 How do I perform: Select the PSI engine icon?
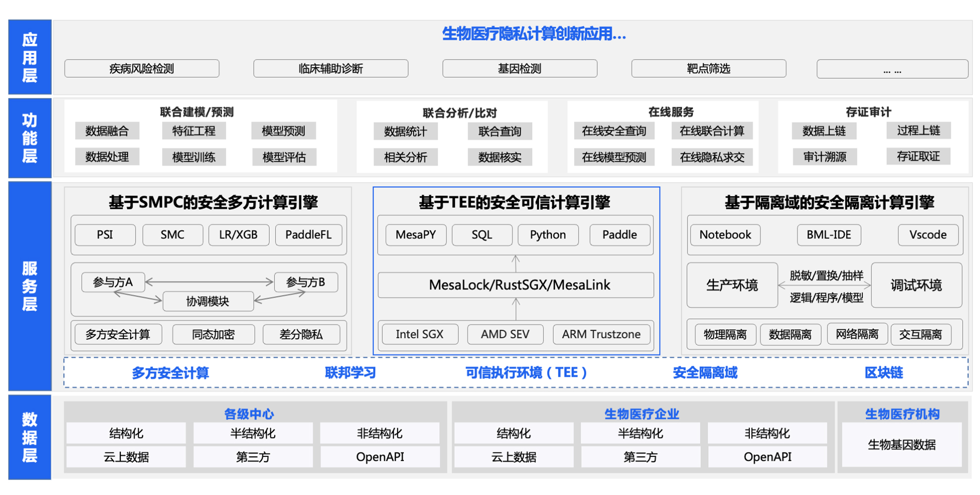coord(104,235)
